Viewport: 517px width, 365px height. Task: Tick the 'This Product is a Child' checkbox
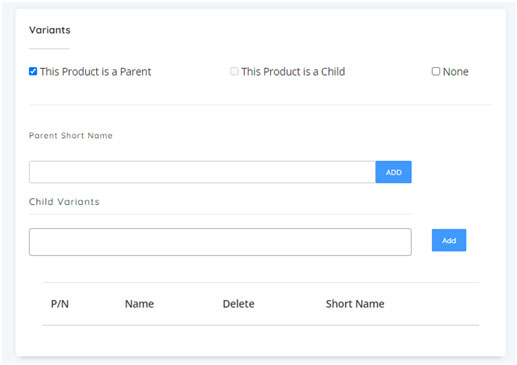pyautogui.click(x=234, y=71)
